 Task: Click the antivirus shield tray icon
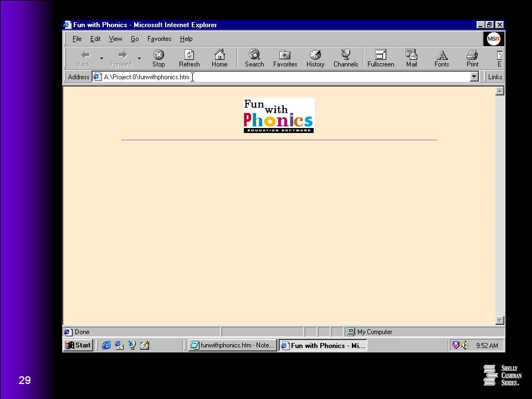[x=456, y=345]
